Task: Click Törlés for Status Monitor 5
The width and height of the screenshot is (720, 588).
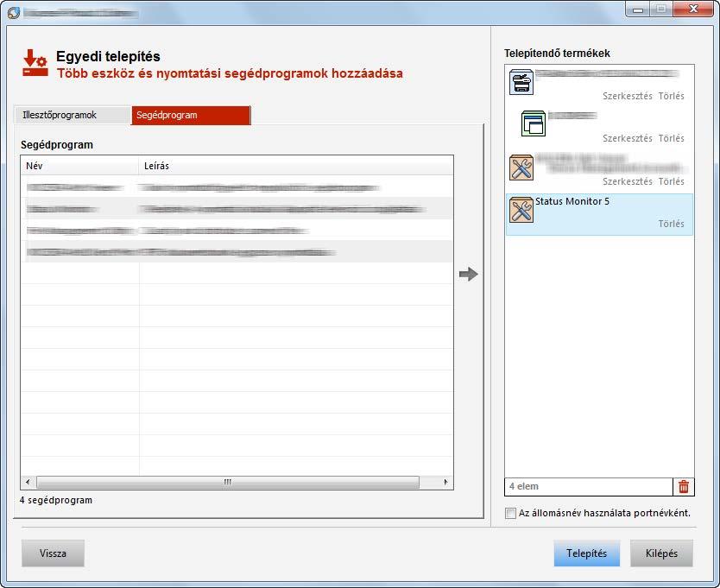Action: click(x=671, y=224)
